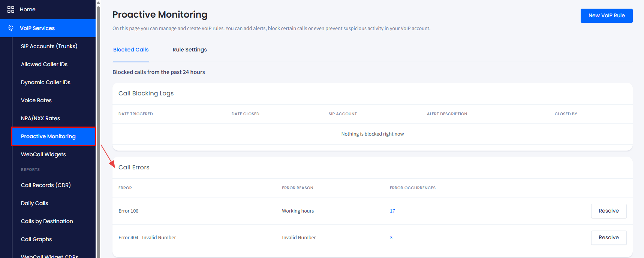The image size is (644, 258).
Task: Click the sidebar scrollbar up arrow
Action: point(98,3)
